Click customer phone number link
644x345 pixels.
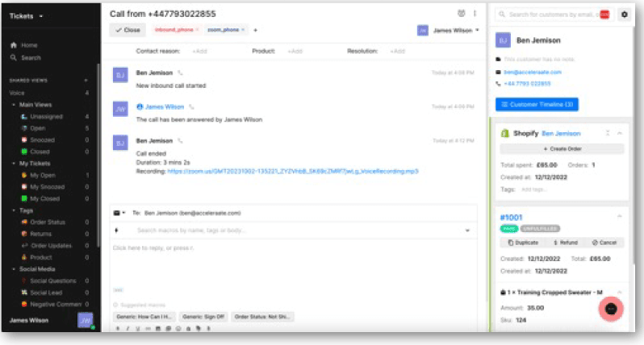coord(527,84)
